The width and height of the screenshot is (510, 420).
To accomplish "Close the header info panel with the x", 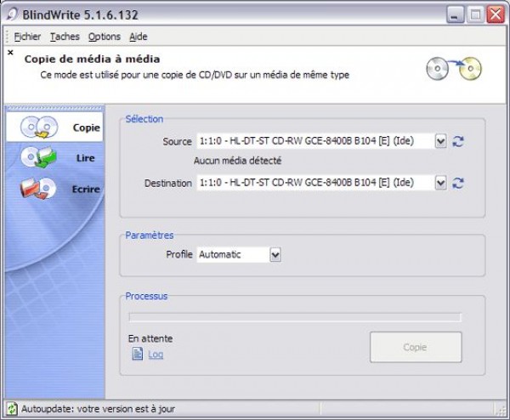I will point(10,53).
